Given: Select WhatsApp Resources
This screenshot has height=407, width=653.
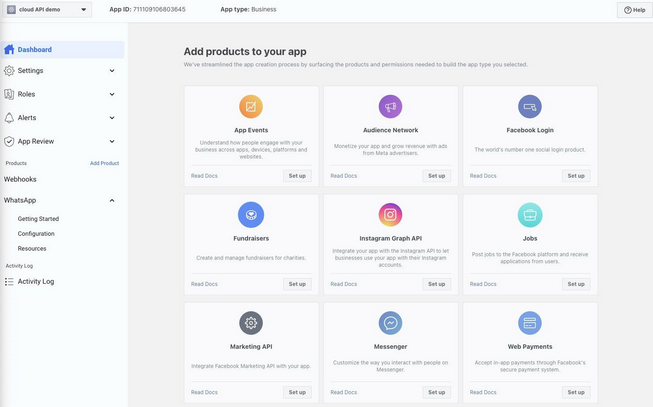Looking at the screenshot, I should pos(32,249).
